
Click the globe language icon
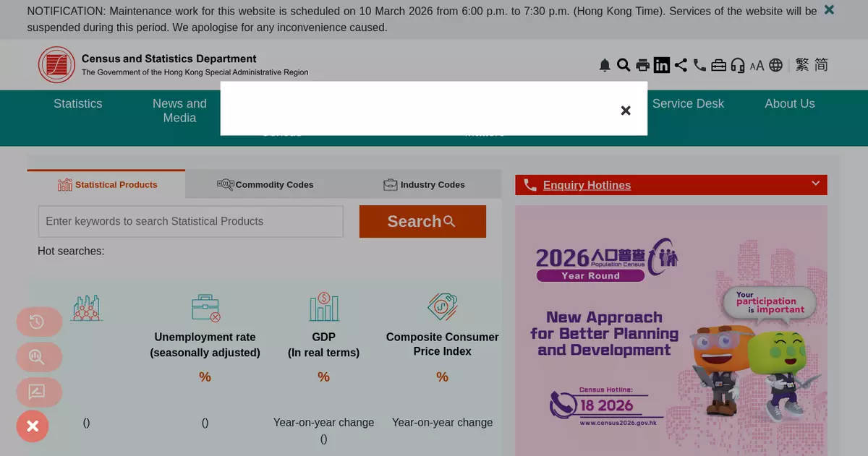[776, 66]
